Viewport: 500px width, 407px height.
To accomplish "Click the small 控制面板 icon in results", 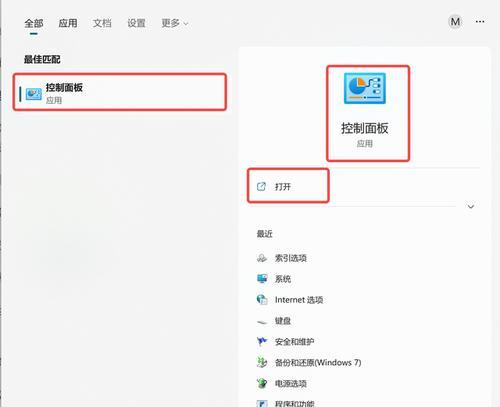I will tap(34, 94).
